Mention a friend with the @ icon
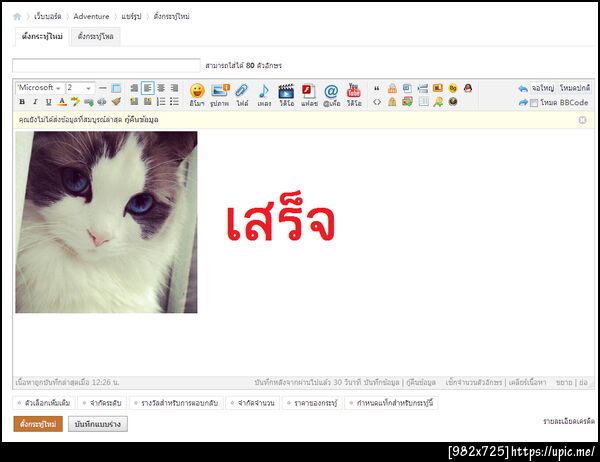600x462 pixels. pos(331,95)
